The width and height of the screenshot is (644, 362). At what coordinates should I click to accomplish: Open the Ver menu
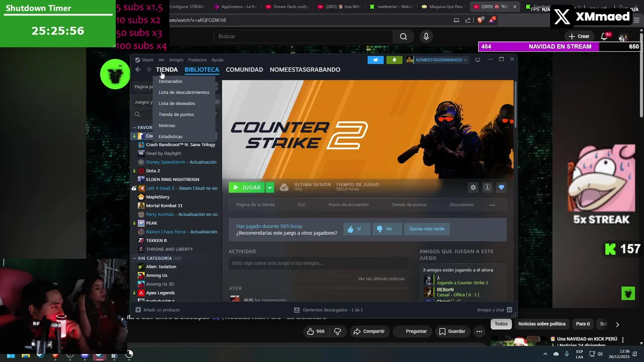(162, 60)
